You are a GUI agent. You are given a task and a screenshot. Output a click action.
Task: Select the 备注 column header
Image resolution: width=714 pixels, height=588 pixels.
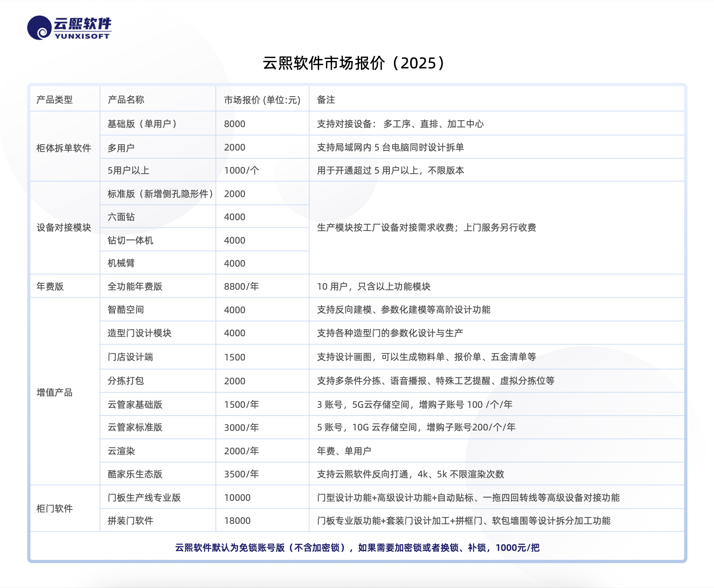326,100
